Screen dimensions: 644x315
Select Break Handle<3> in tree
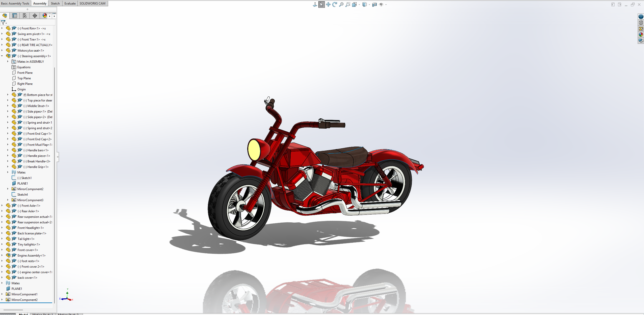37,161
